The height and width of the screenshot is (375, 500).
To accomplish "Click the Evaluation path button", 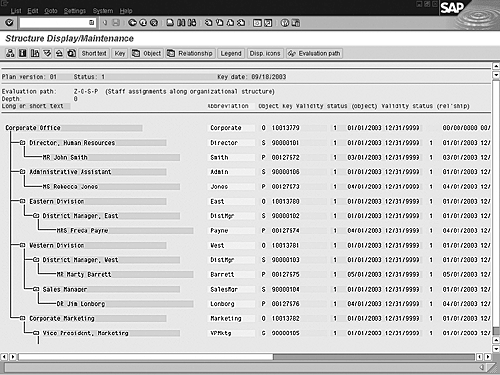I will (x=314, y=53).
